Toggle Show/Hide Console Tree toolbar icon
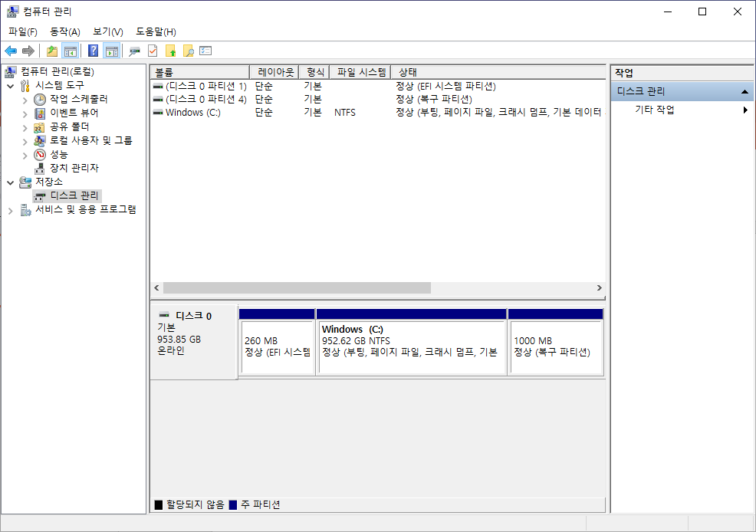The image size is (756, 532). (71, 51)
